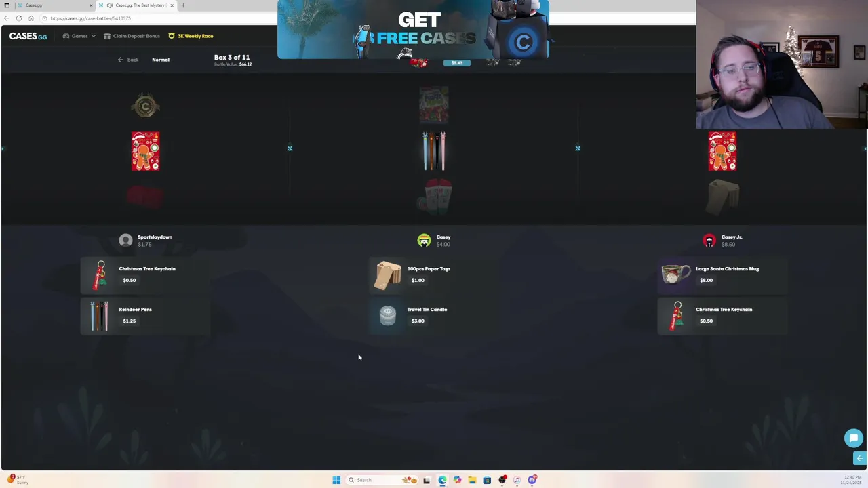This screenshot has height=488, width=868.
Task: Close the first Cases.gg tab
Action: click(x=91, y=5)
